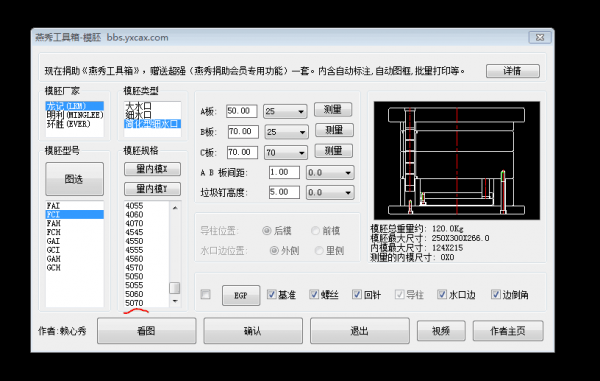Screen dimensions: 600x381
Task: Select model GAH in list
Action: (x=74, y=259)
